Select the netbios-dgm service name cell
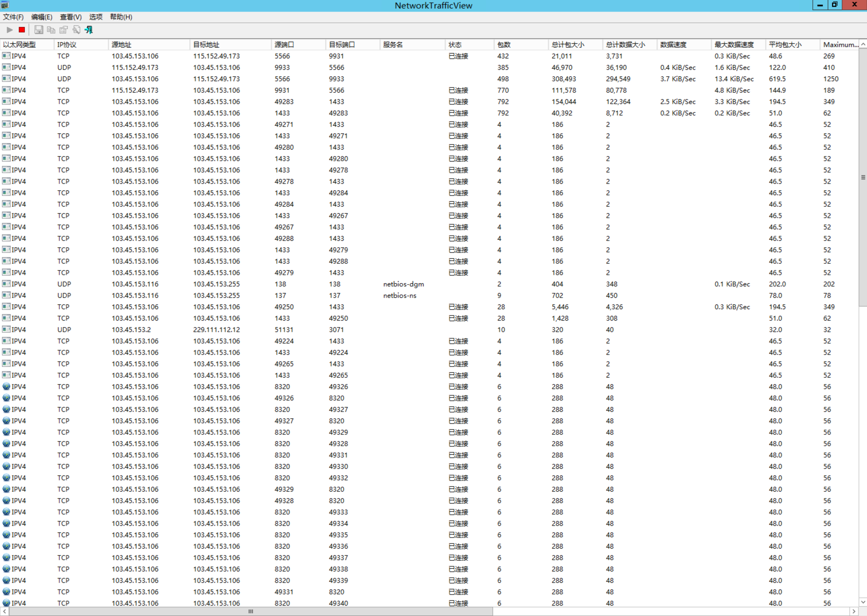Screen dimensions: 867x616 [403, 284]
